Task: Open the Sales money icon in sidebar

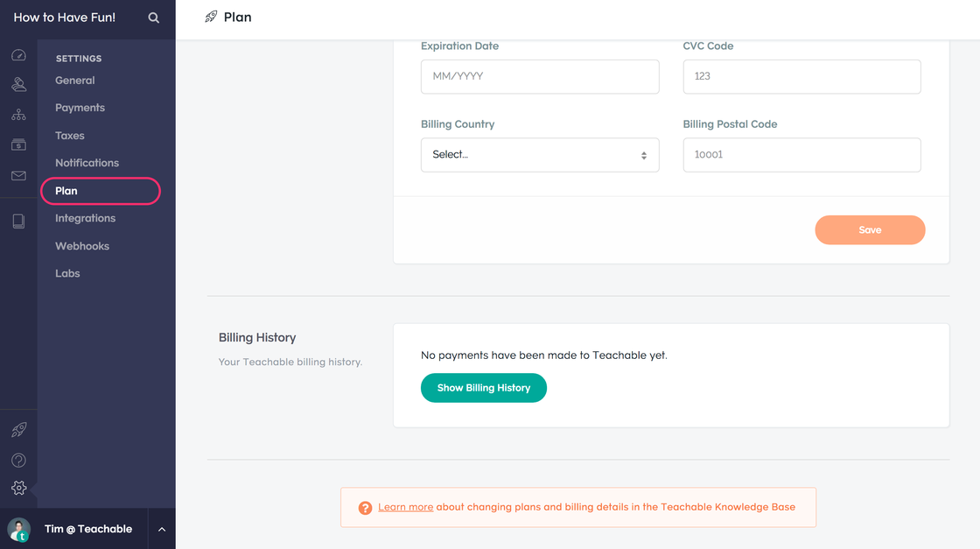Action: click(18, 144)
